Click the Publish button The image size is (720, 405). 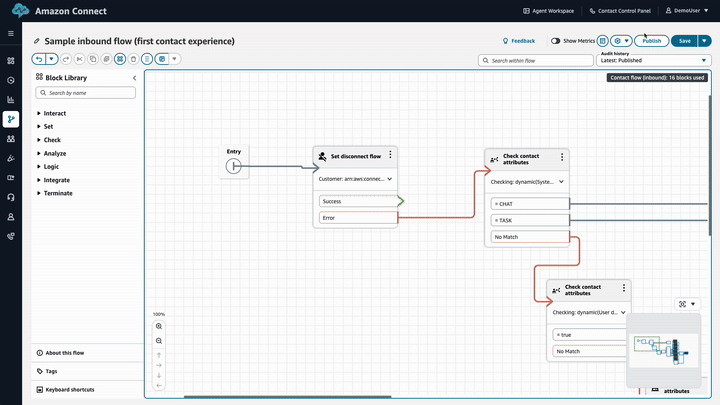(x=652, y=41)
